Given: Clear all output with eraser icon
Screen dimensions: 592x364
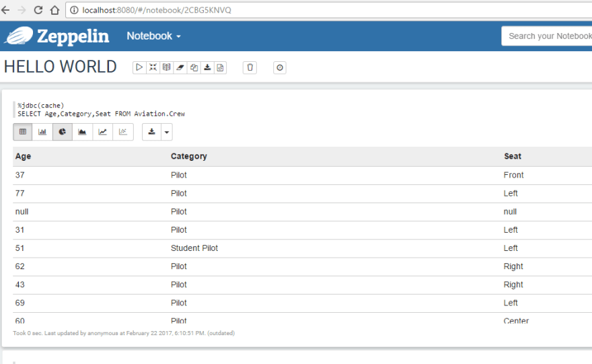Looking at the screenshot, I should 180,67.
